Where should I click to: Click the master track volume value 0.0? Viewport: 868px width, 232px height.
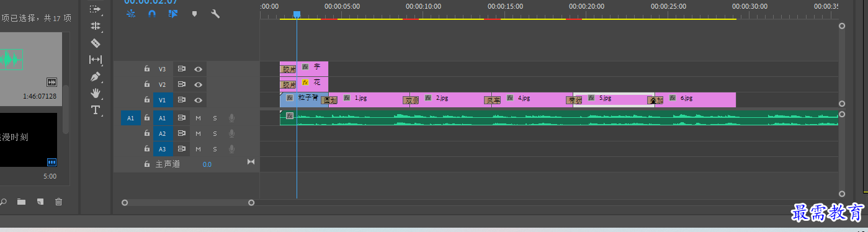point(207,164)
